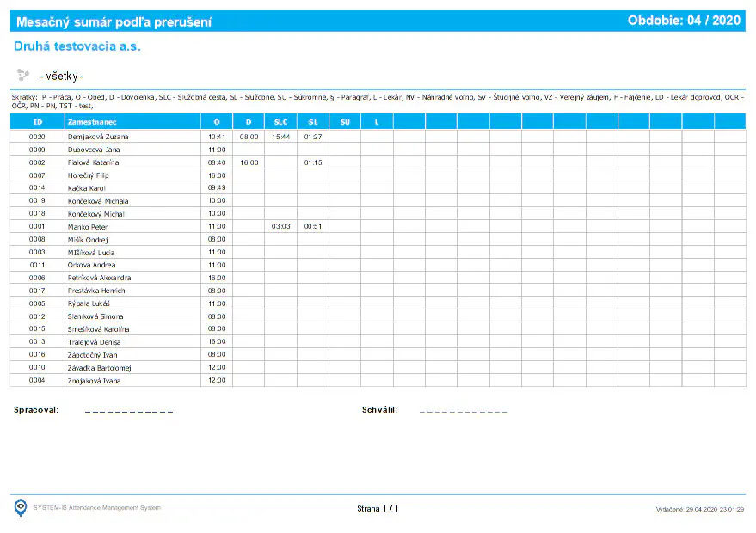Click the 'Vytlačené' print timestamp in the footer
The width and height of the screenshot is (756, 533).
[699, 509]
